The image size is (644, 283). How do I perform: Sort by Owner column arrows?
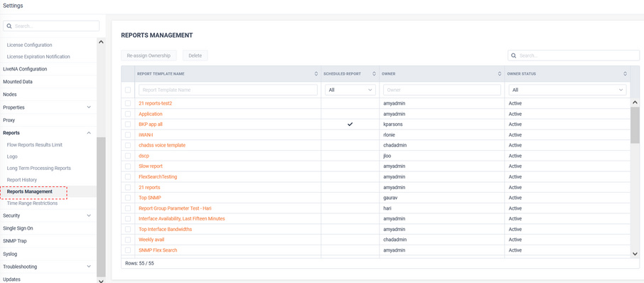tap(500, 74)
